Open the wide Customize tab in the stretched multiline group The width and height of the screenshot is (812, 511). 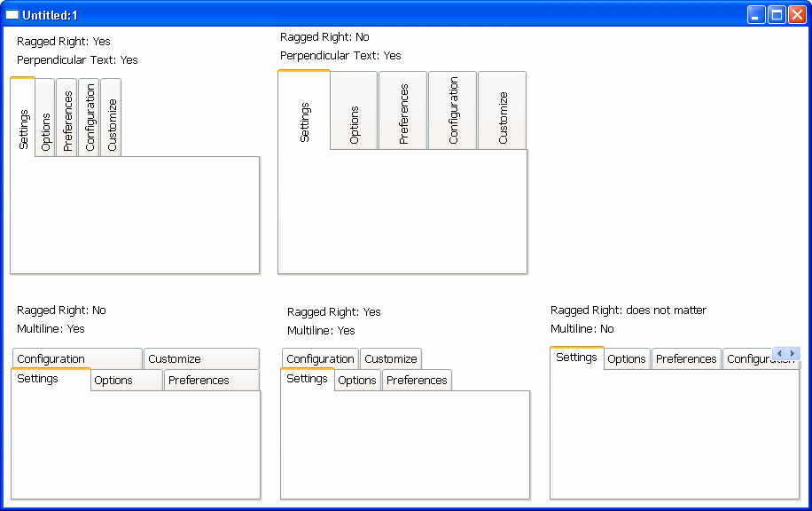201,359
